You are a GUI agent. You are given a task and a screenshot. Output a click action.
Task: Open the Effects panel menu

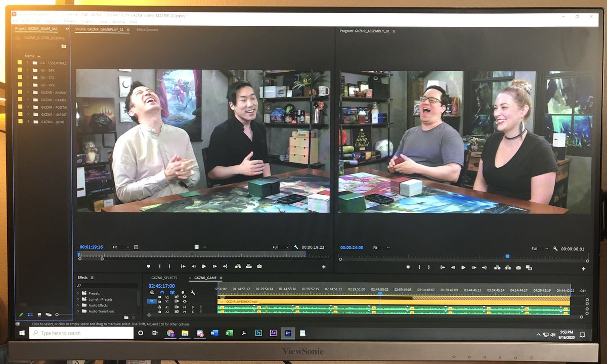92,278
